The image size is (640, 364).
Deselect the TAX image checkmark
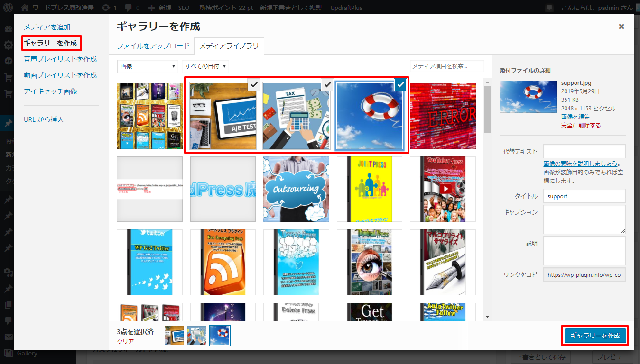click(327, 85)
